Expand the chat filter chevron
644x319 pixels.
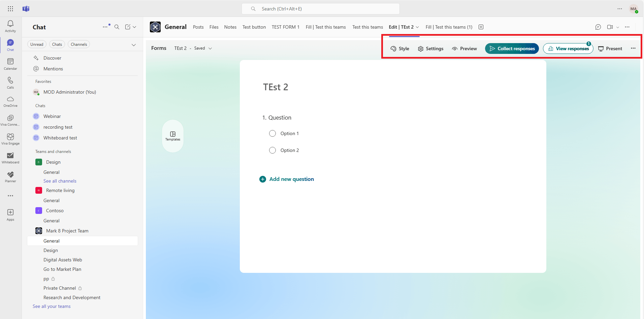click(x=134, y=45)
